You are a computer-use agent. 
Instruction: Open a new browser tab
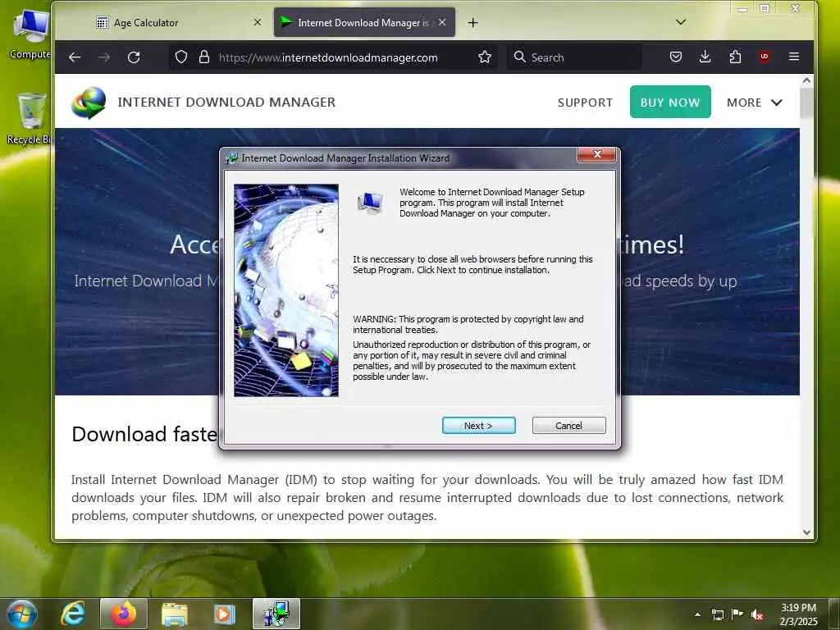pos(472,22)
